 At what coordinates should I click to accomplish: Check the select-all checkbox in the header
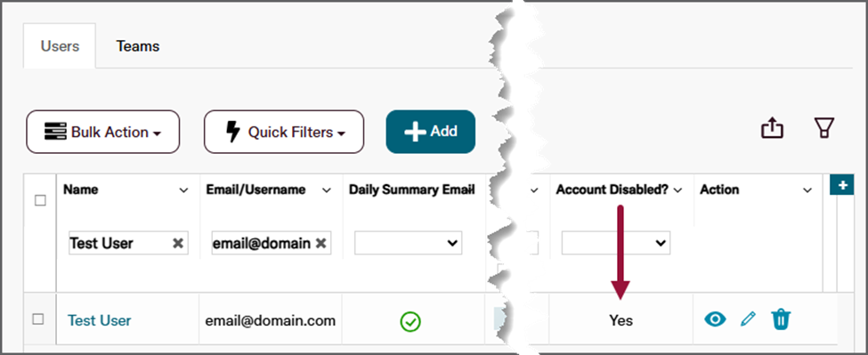(40, 201)
